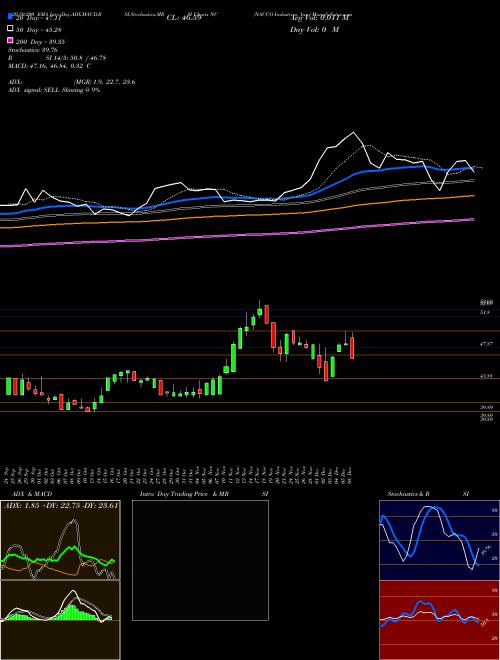Click the peak of the white price line
Image resolution: width=500 pixels, height=660 pixels.
353,133
